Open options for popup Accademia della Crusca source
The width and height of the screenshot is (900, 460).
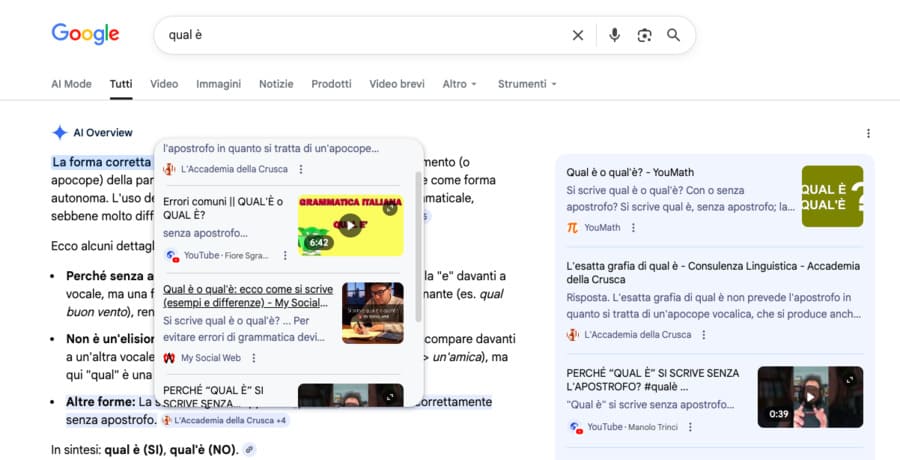tap(301, 169)
